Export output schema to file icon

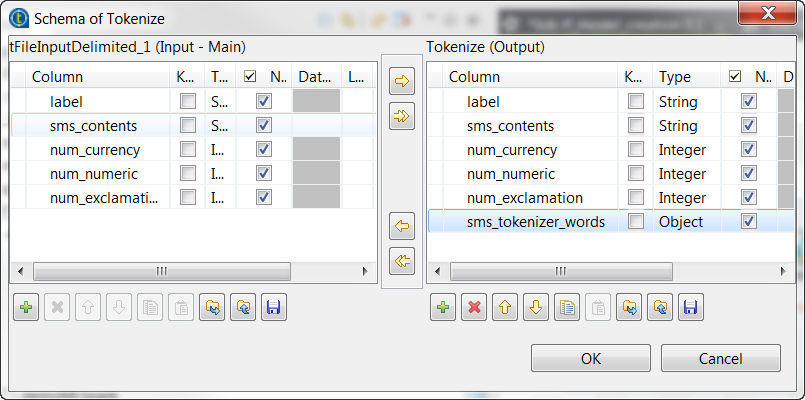click(x=660, y=307)
